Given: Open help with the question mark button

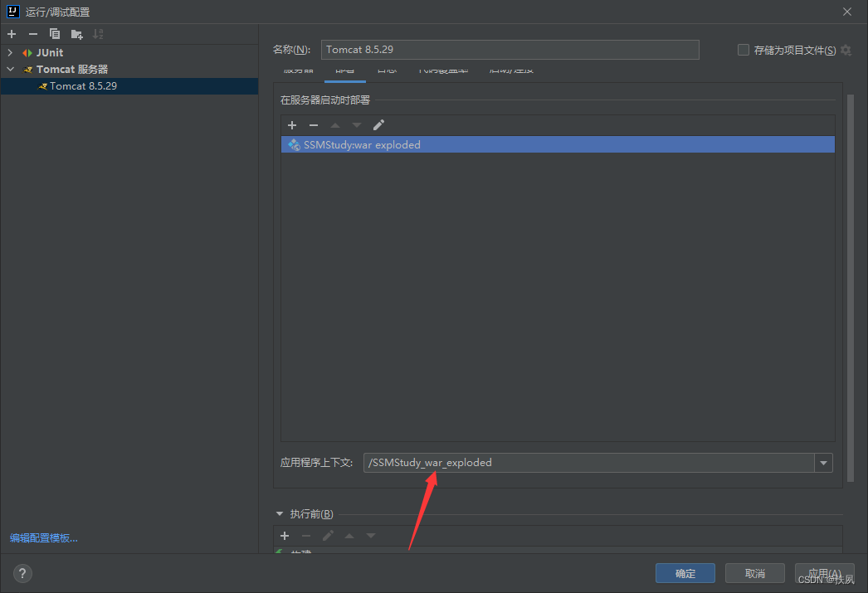Looking at the screenshot, I should [22, 573].
